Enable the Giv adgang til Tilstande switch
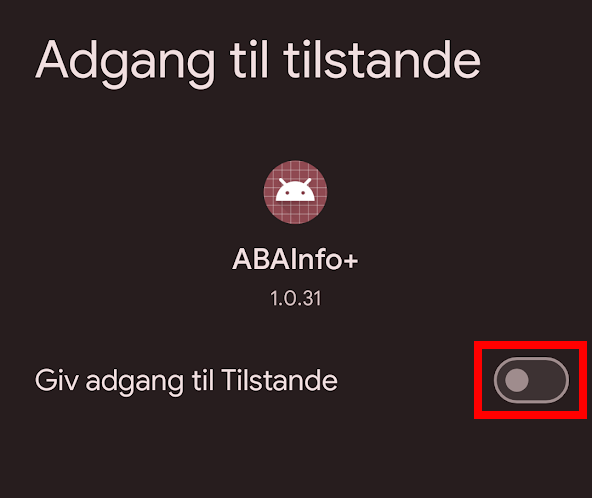 click(x=531, y=380)
